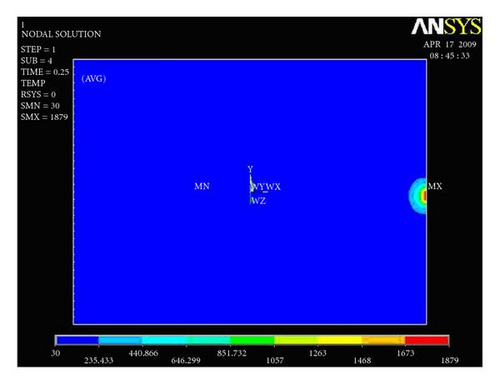The width and height of the screenshot is (500, 384).
Task: Click the cyan ring around the hot spot
Action: click(412, 196)
